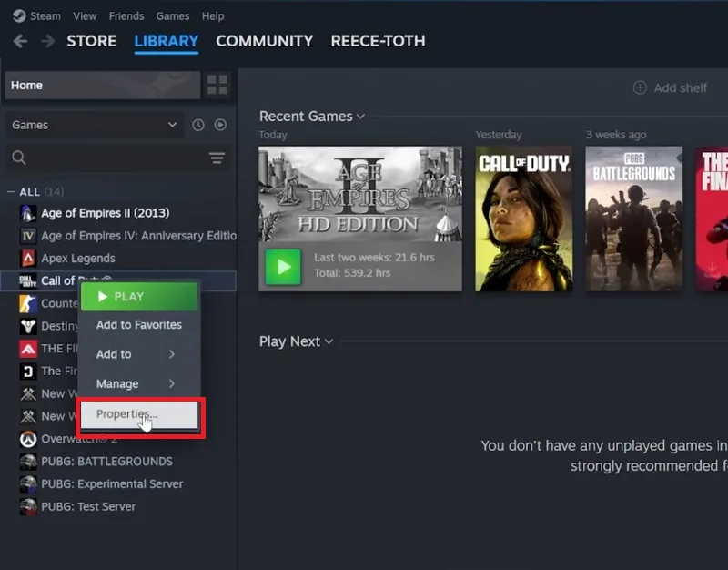Image resolution: width=728 pixels, height=570 pixels.
Task: Go to the STORE tab
Action: coord(92,41)
